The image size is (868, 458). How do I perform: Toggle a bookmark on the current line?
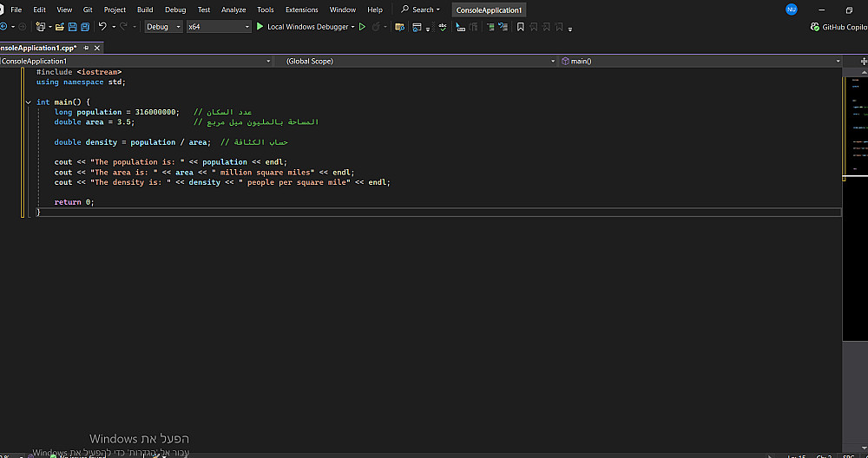coord(520,27)
